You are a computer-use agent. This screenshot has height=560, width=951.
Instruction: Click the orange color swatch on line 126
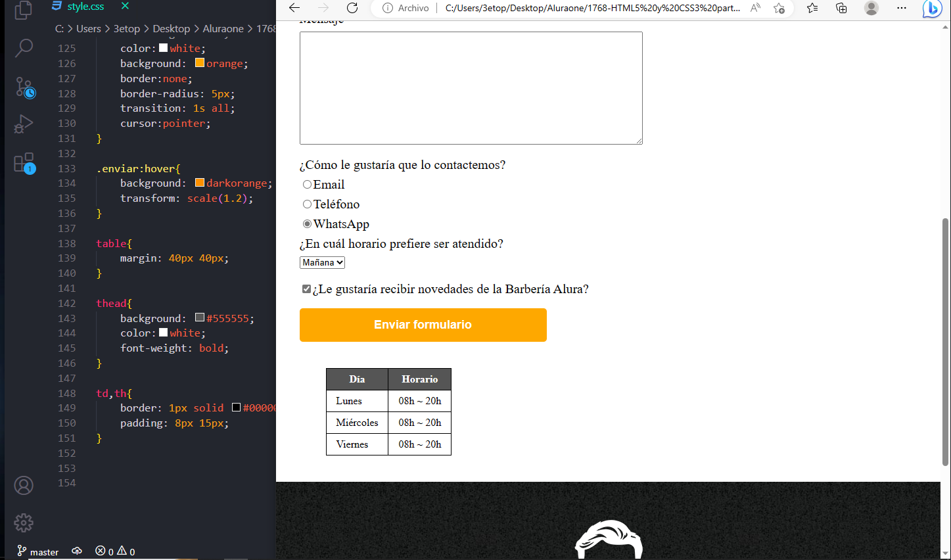point(200,63)
